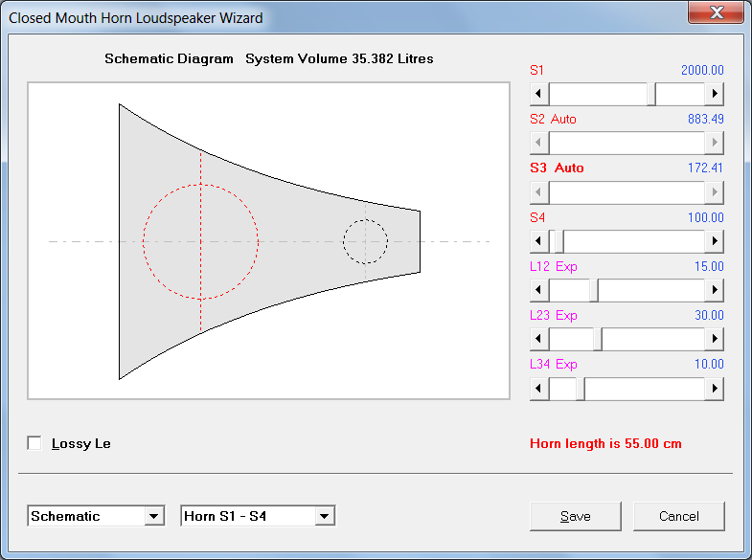
Task: Click the S1 slider right arrow
Action: (714, 94)
